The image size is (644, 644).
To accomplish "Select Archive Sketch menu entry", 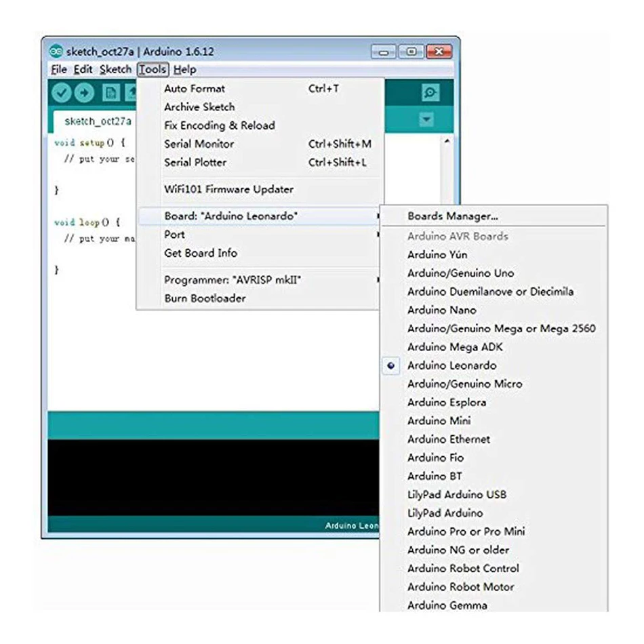I will pyautogui.click(x=259, y=107).
